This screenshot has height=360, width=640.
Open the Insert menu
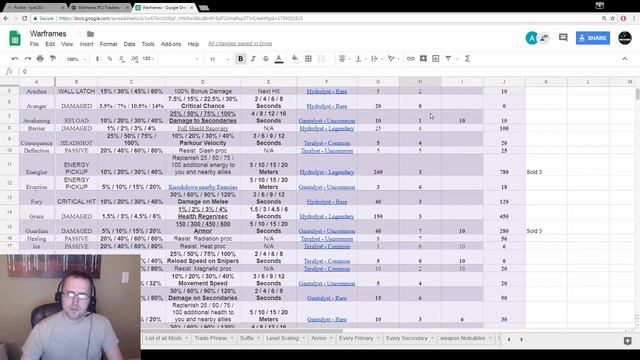click(x=87, y=44)
